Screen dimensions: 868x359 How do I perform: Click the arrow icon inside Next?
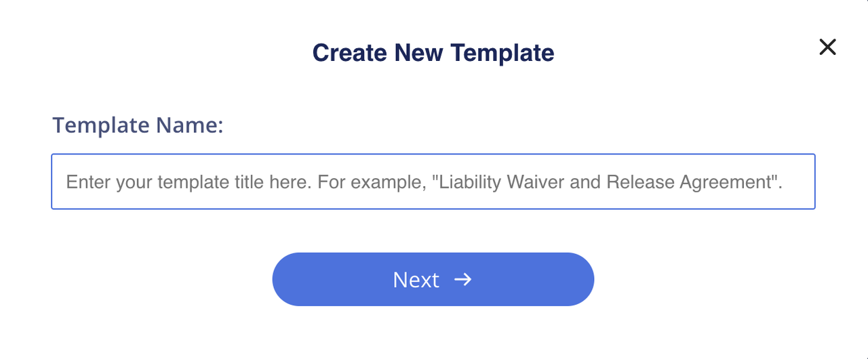click(462, 279)
